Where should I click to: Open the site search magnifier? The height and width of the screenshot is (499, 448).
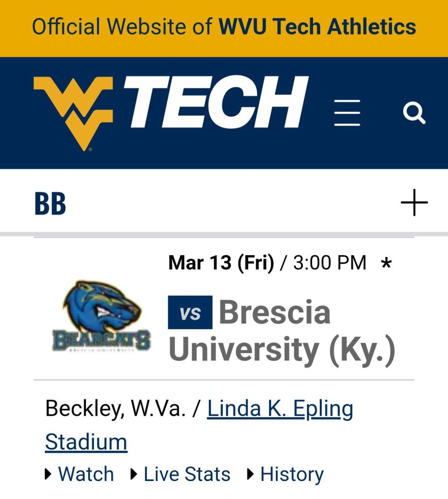(414, 113)
